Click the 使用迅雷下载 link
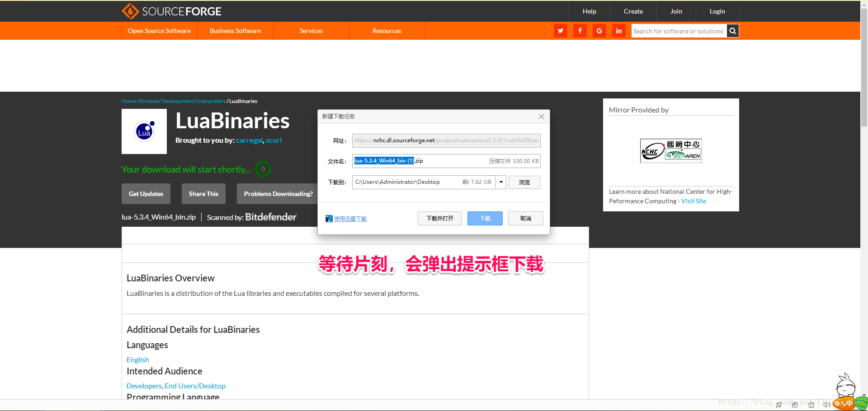This screenshot has height=411, width=868. point(350,219)
